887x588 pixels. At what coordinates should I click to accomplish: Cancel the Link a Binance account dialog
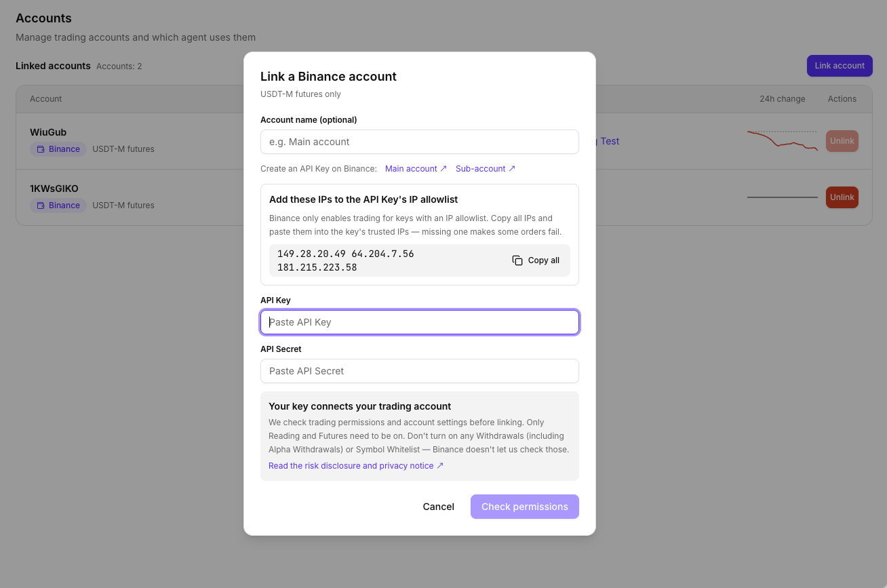click(439, 507)
